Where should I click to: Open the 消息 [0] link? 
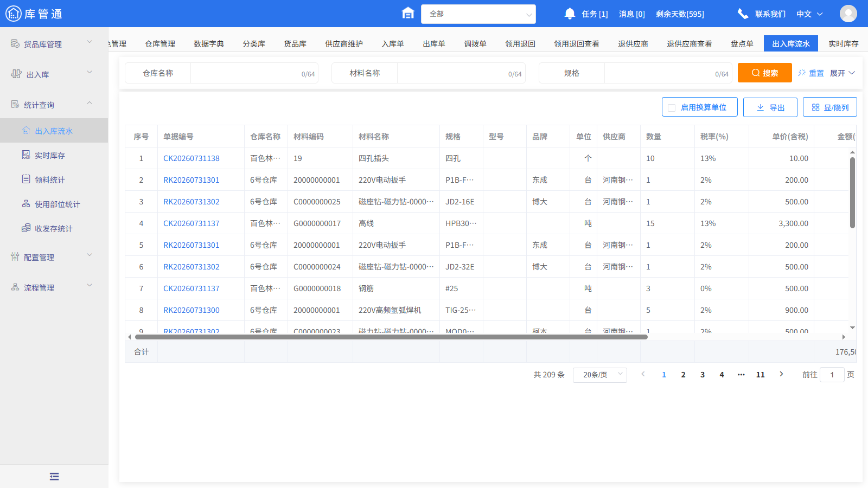coord(632,14)
